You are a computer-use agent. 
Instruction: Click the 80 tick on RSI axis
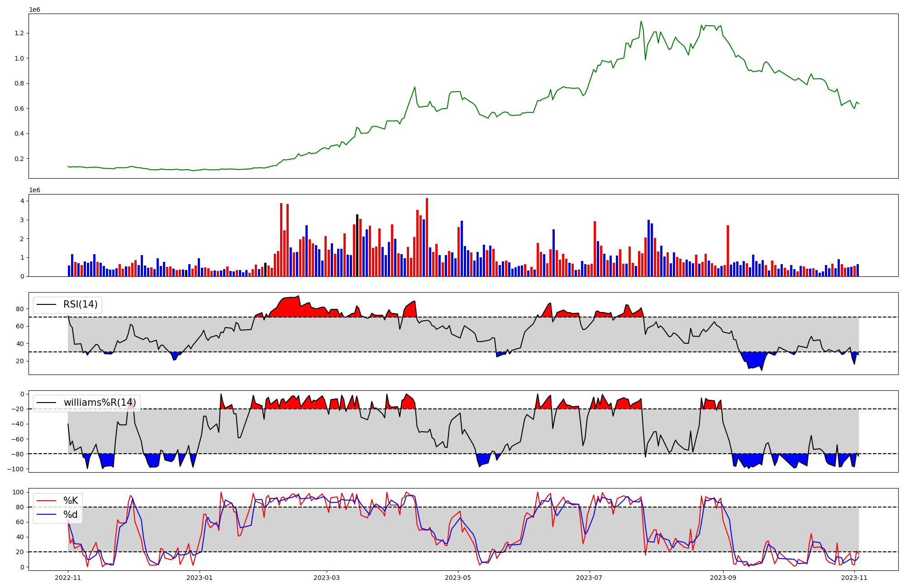pos(19,309)
